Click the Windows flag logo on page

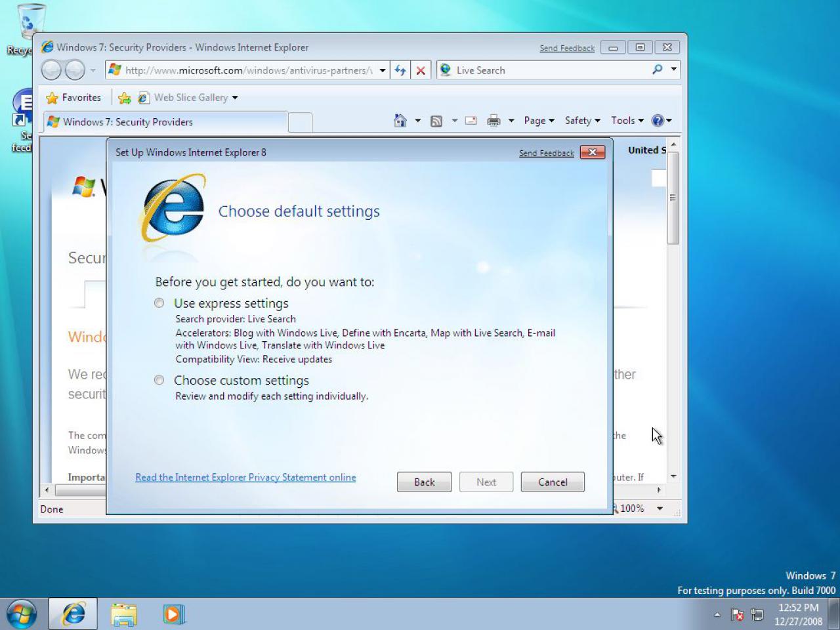[83, 186]
